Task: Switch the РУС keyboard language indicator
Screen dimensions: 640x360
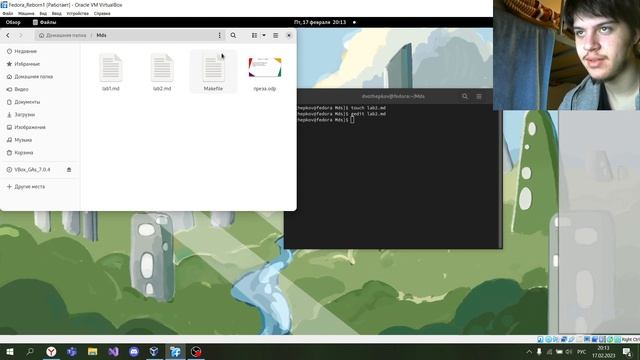Action: coord(582,351)
